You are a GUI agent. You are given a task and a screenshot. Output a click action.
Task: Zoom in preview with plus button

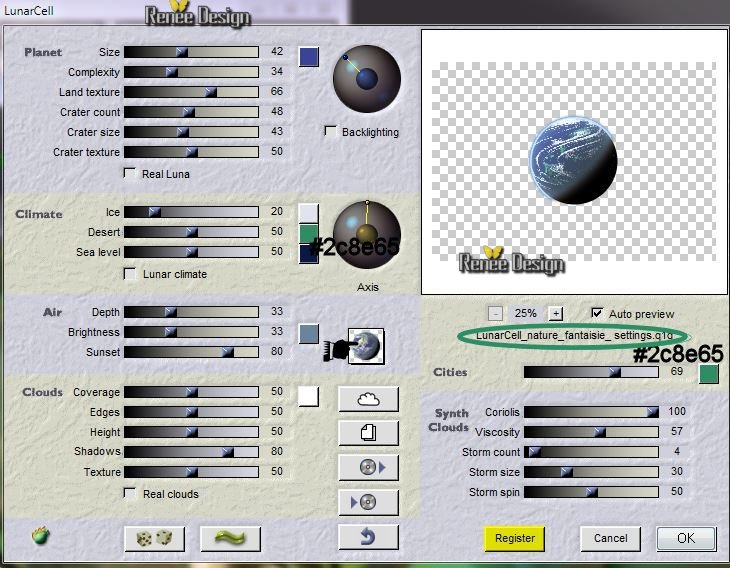click(555, 313)
